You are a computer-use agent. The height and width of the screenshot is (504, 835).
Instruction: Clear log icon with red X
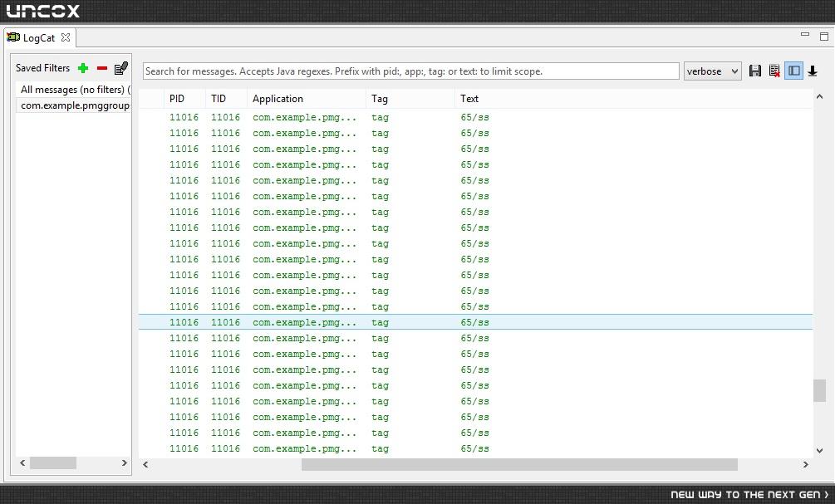[775, 71]
